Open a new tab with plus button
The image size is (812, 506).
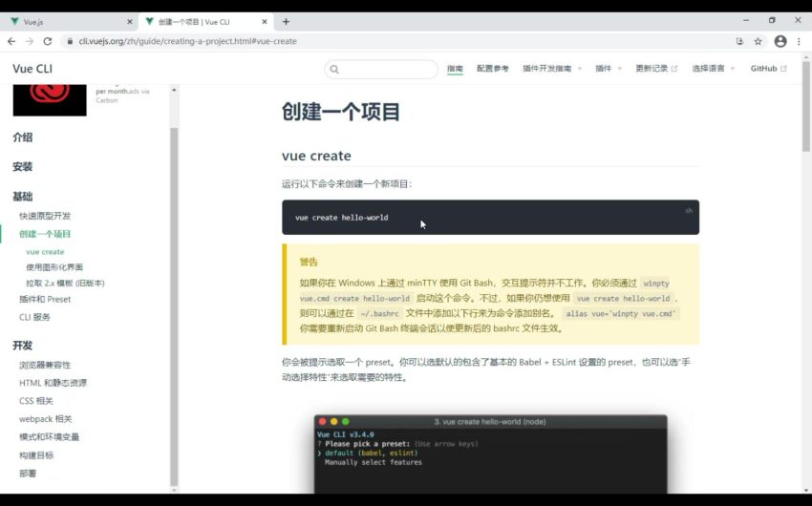click(286, 22)
